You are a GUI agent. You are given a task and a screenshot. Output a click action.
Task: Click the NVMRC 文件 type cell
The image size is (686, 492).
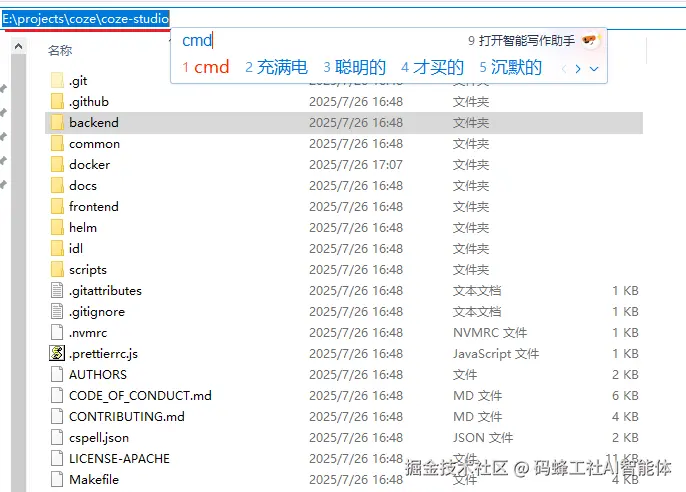click(x=490, y=333)
